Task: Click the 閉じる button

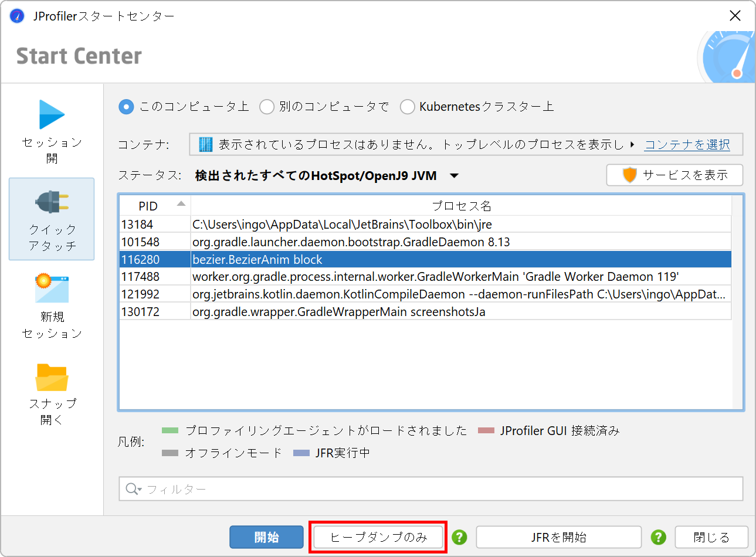Action: click(x=711, y=537)
